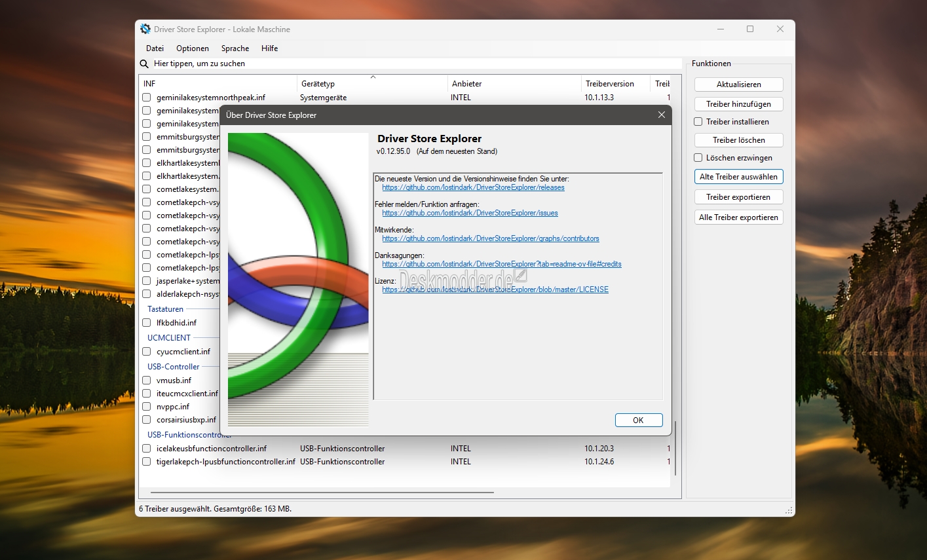Click INTEL in the tigerlakepch-lpusbfunctioncontroller.inf row
This screenshot has width=927, height=560.
pyautogui.click(x=461, y=462)
